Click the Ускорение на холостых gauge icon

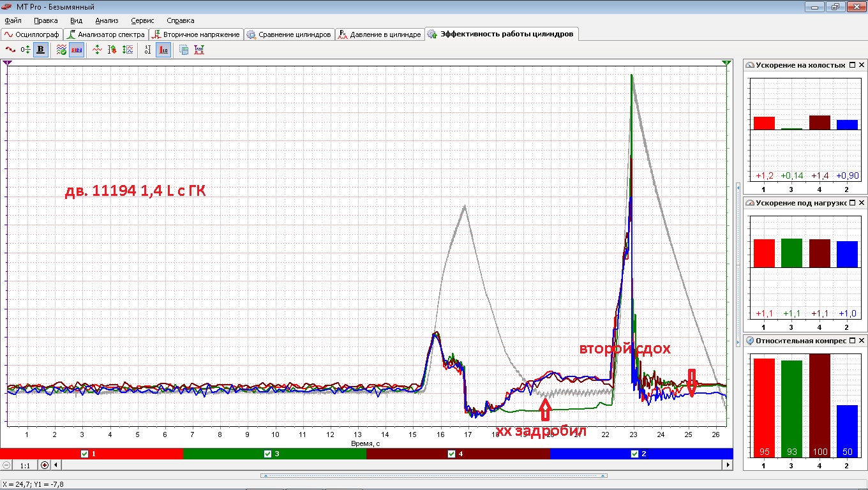[x=750, y=65]
